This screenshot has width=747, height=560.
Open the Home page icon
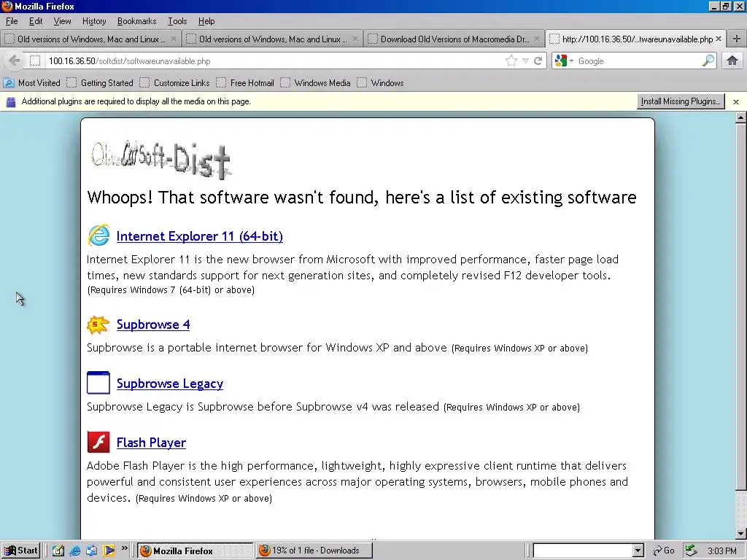pos(732,61)
